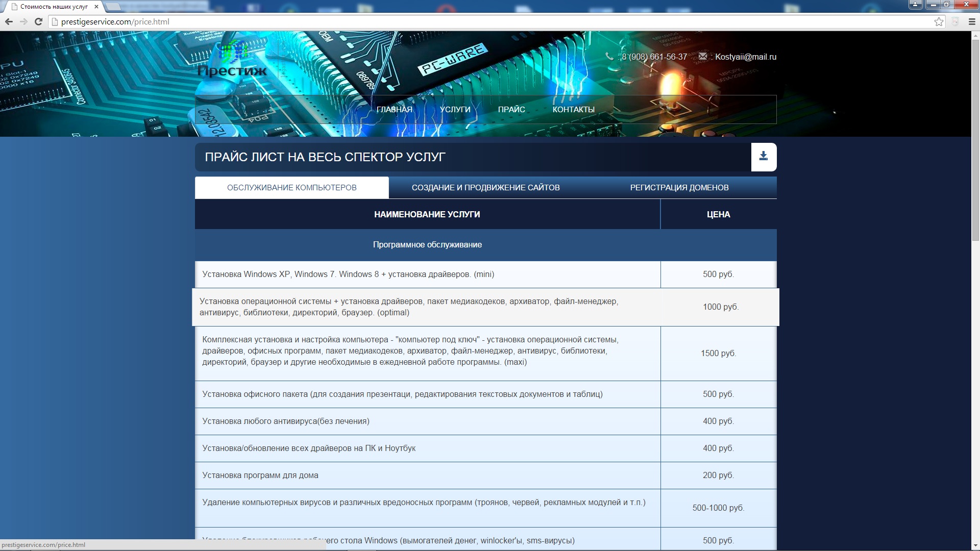Click the browser forward arrow

pyautogui.click(x=23, y=22)
